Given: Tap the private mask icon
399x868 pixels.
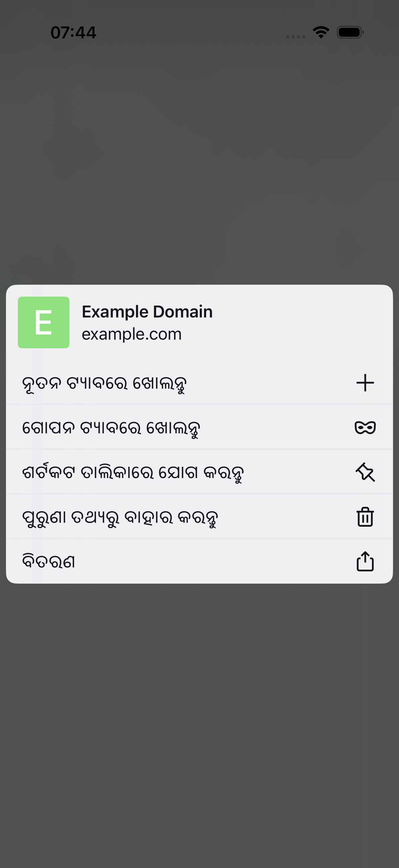Looking at the screenshot, I should pyautogui.click(x=365, y=428).
